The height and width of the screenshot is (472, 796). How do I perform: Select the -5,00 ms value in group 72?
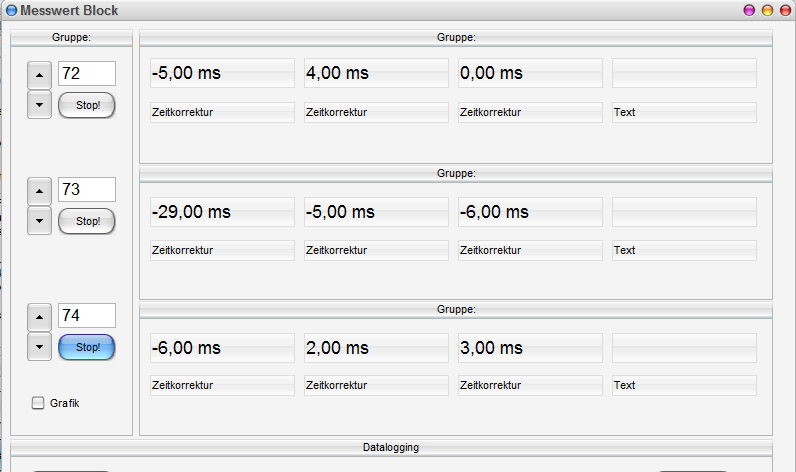222,73
